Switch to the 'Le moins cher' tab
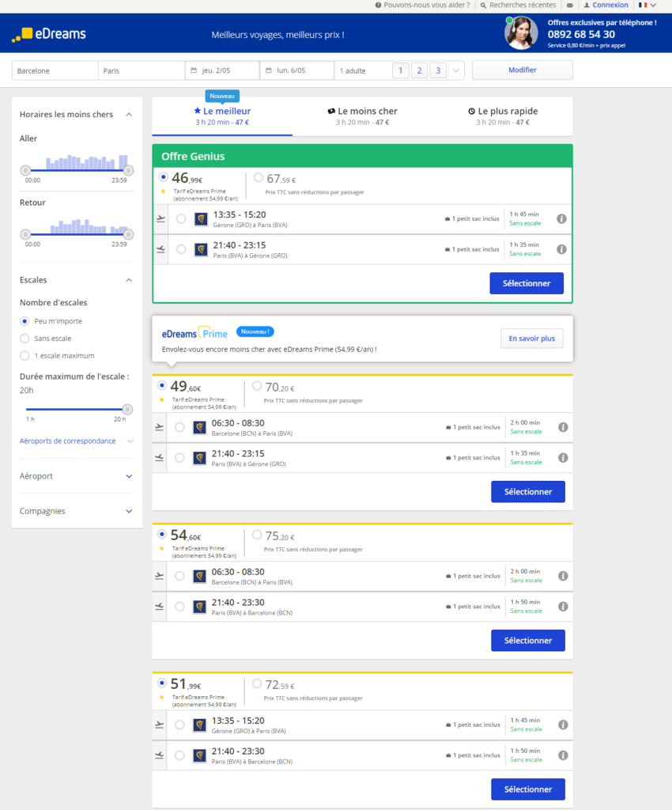This screenshot has height=810, width=672. (x=363, y=115)
